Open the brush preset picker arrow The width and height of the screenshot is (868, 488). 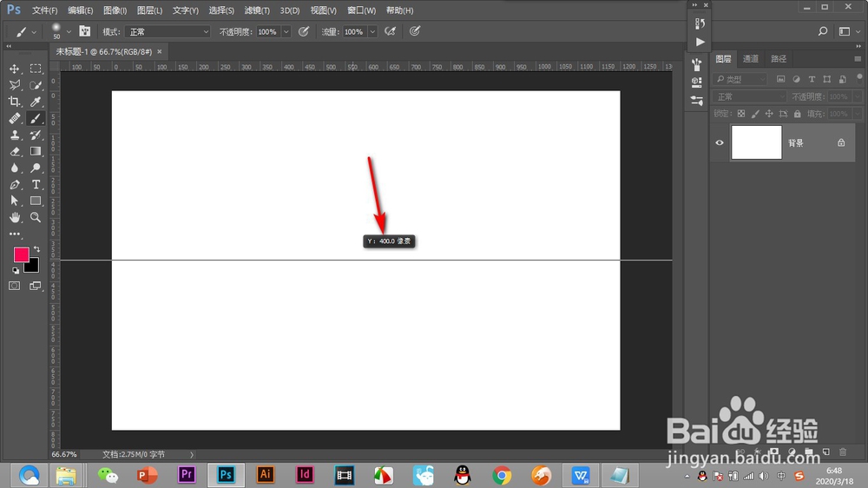pos(69,31)
